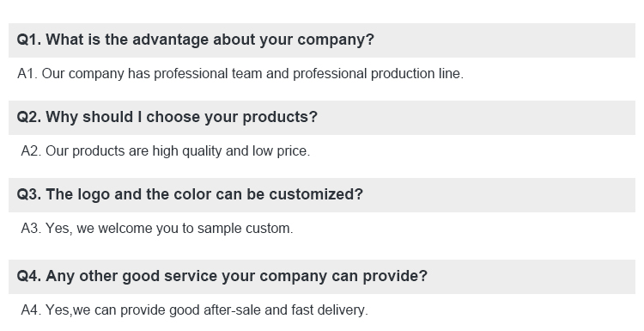
Task: Click the word 'company?' in Q1
Action: tap(336, 40)
